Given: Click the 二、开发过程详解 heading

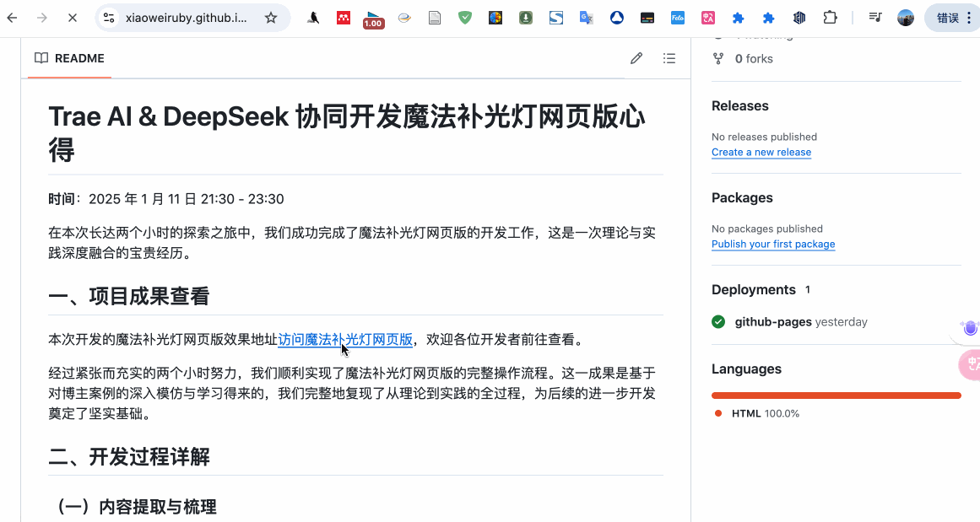Looking at the screenshot, I should [x=129, y=457].
